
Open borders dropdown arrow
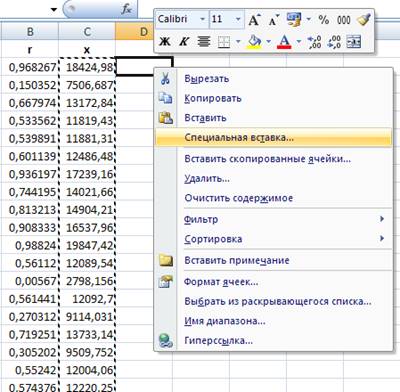(x=238, y=42)
